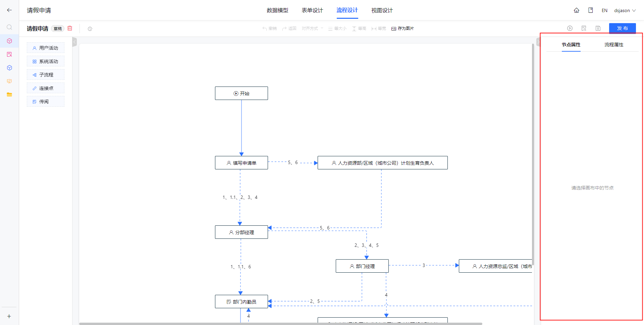This screenshot has width=644, height=325.
Task: Click 撤销 undo toolbar item
Action: point(270,29)
